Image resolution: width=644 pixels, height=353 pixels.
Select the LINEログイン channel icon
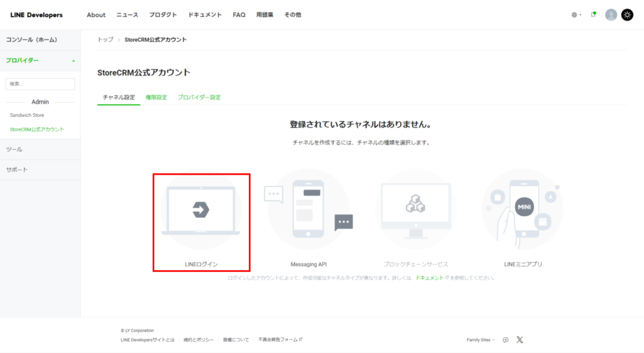pyautogui.click(x=201, y=210)
